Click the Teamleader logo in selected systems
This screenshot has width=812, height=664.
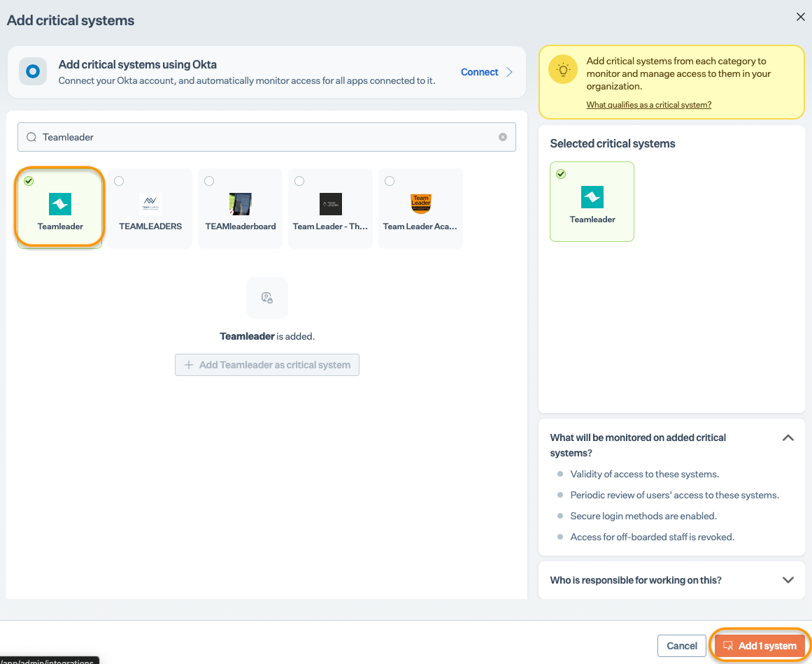(x=592, y=197)
